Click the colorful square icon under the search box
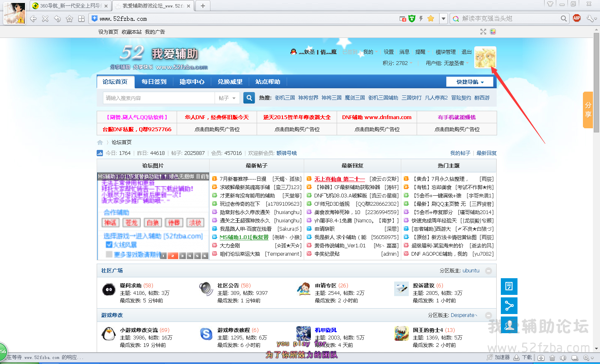This screenshot has width=600, height=364. pyautogui.click(x=493, y=32)
